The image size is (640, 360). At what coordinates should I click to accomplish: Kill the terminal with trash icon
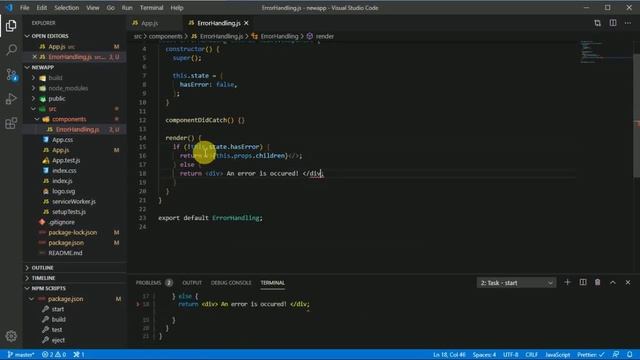[597, 282]
